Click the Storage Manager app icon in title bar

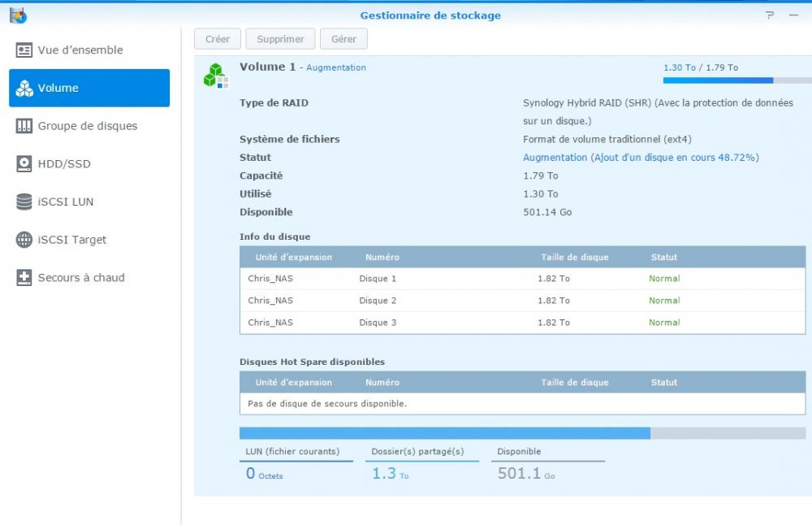click(18, 15)
